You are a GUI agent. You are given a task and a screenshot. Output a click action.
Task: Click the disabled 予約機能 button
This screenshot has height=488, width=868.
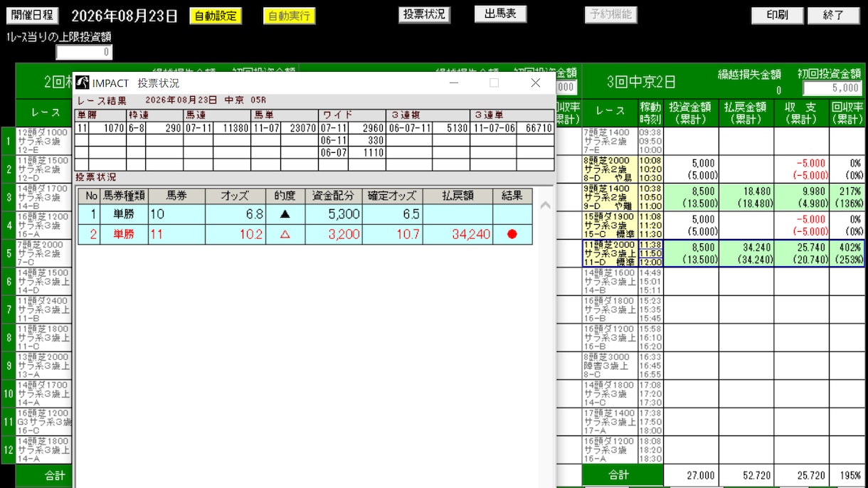coord(611,14)
